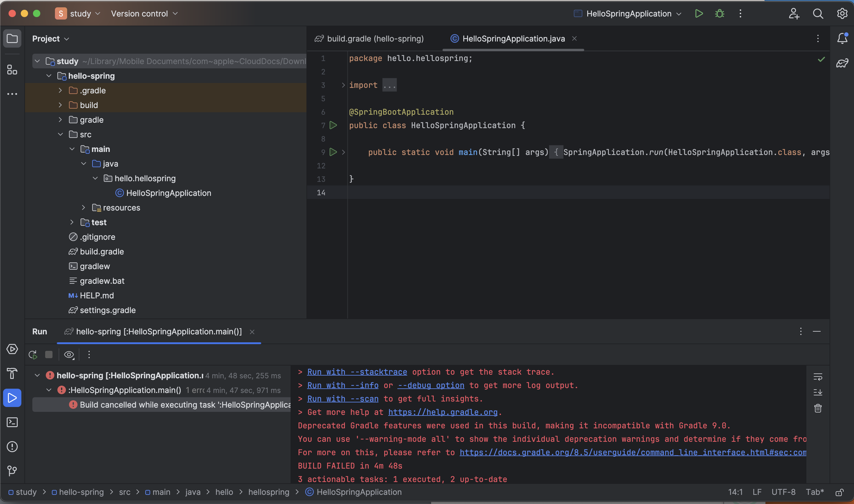Expand the build folder in project tree

(60, 105)
